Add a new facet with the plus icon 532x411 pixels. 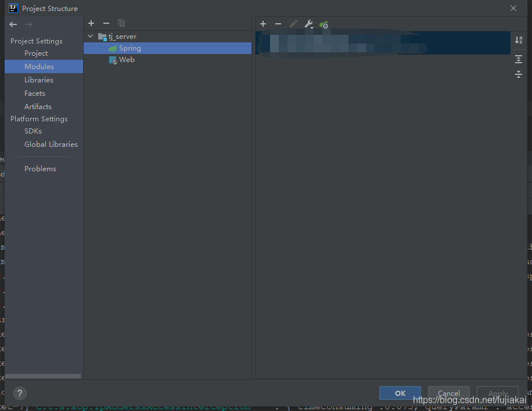click(x=263, y=24)
